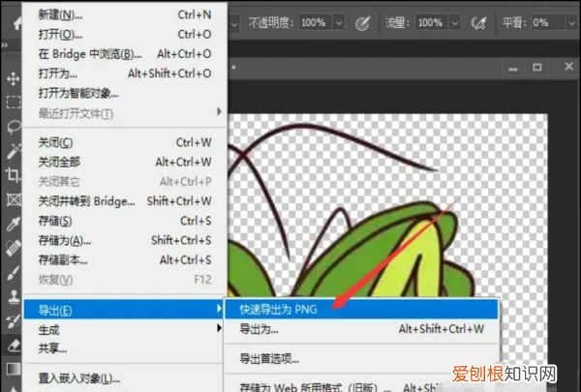Open the opacity 100% dropdown arrow

click(339, 23)
